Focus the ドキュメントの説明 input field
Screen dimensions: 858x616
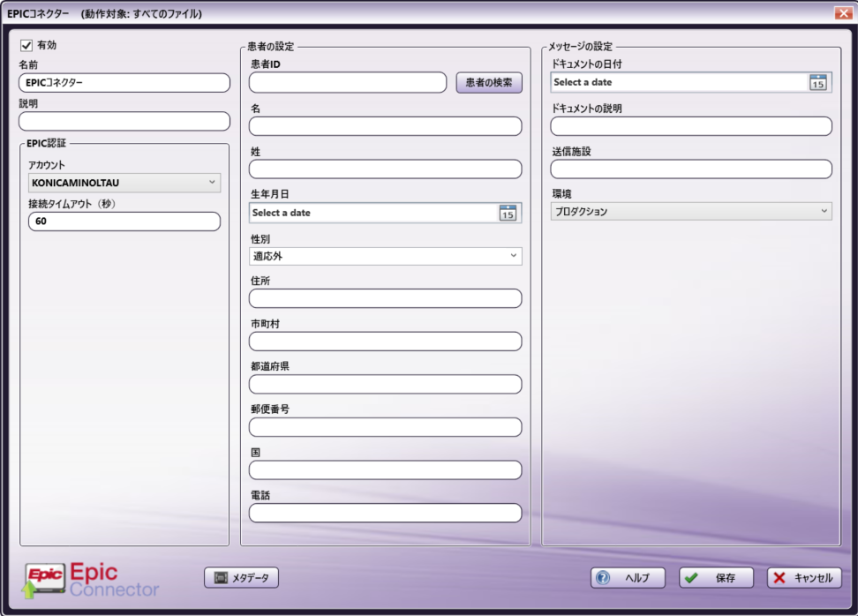pyautogui.click(x=691, y=126)
